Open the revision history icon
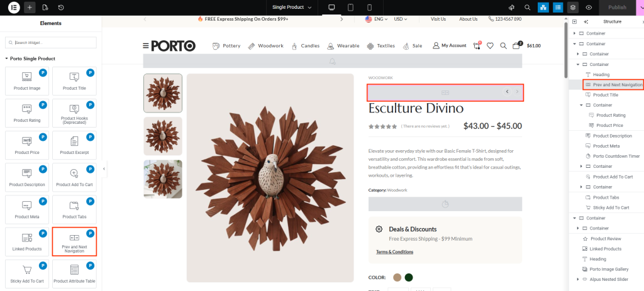The image size is (644, 291). coord(61,8)
